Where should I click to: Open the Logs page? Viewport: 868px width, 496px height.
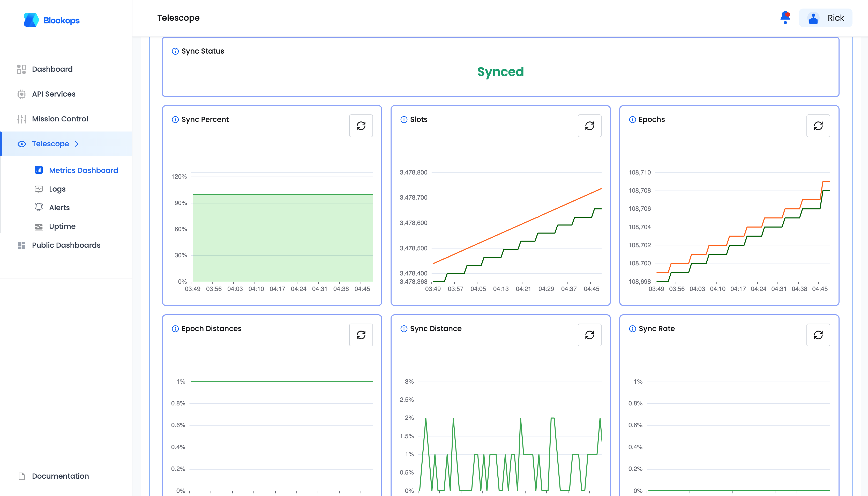pyautogui.click(x=57, y=189)
